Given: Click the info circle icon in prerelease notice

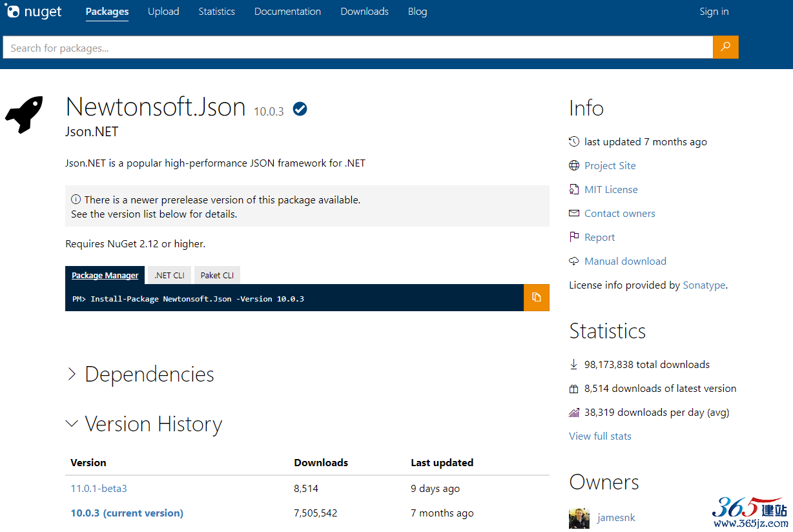Looking at the screenshot, I should click(76, 200).
